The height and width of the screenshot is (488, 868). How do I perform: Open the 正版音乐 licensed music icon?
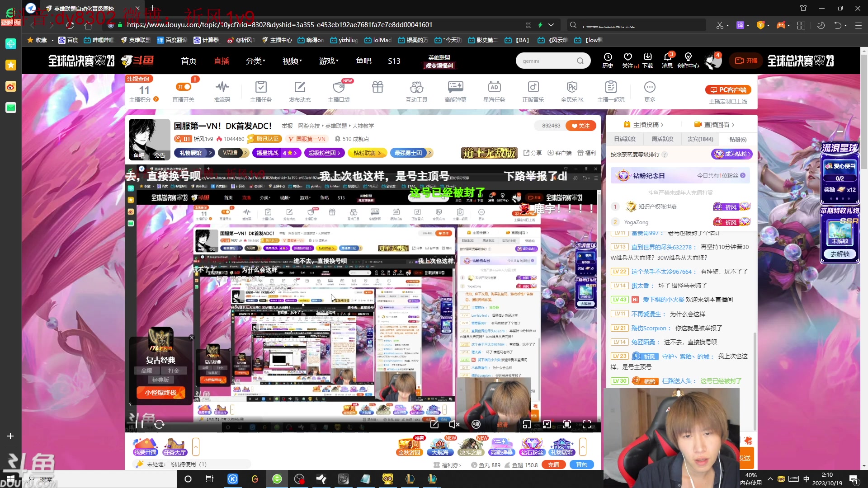click(533, 91)
